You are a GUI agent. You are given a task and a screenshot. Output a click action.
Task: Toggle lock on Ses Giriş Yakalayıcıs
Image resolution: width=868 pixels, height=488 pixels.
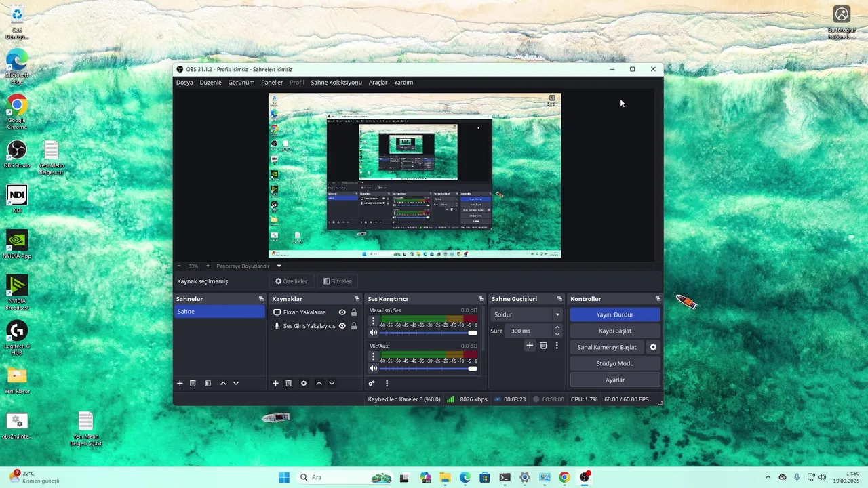tap(354, 326)
